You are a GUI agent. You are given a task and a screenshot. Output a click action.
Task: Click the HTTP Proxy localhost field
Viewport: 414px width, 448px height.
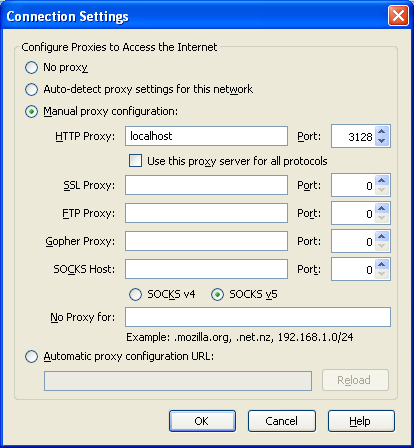206,136
